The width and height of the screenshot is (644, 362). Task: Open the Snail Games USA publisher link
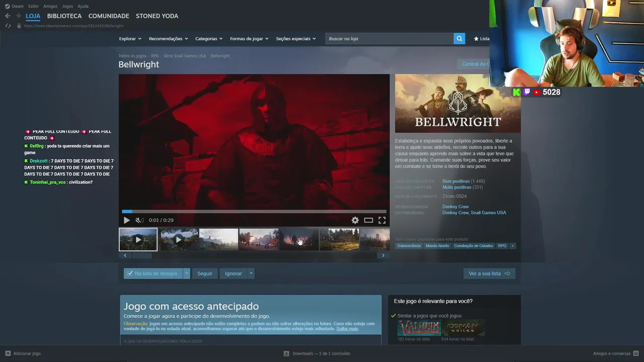[489, 213]
